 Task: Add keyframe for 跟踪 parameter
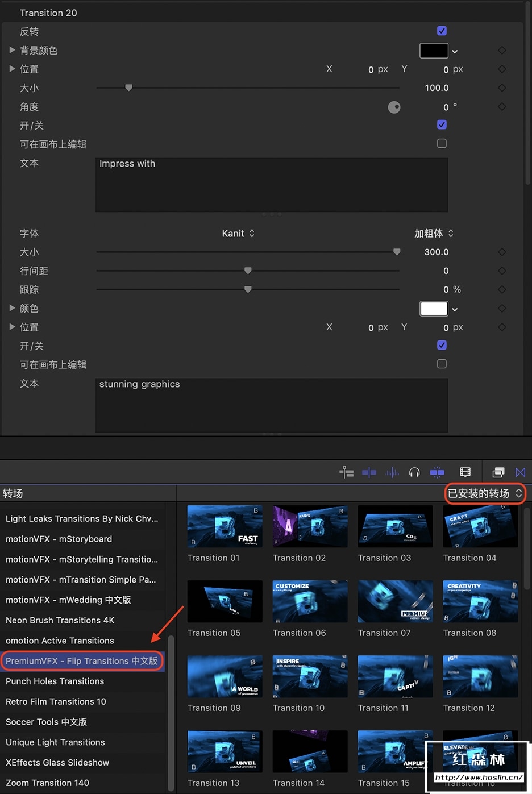click(x=502, y=289)
